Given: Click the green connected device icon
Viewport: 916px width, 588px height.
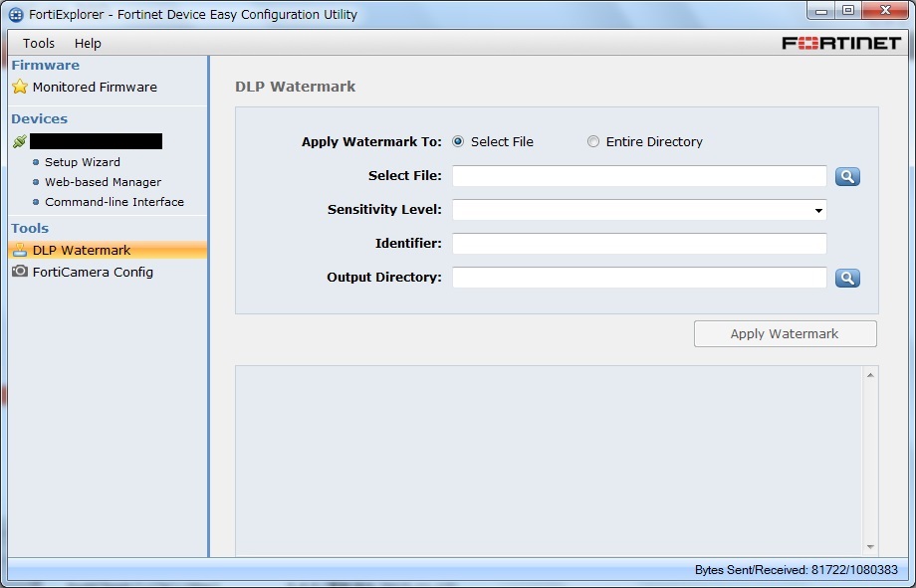Looking at the screenshot, I should [x=20, y=142].
